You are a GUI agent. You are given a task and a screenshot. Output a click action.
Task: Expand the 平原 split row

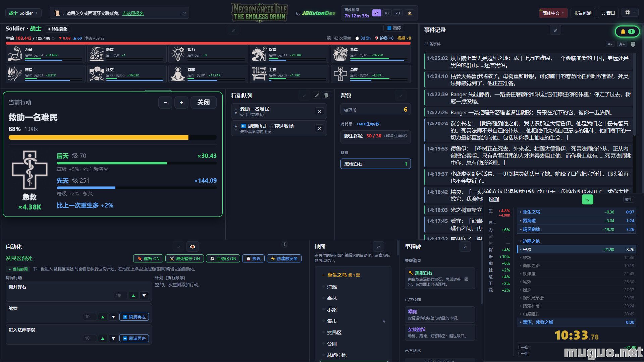(x=577, y=250)
